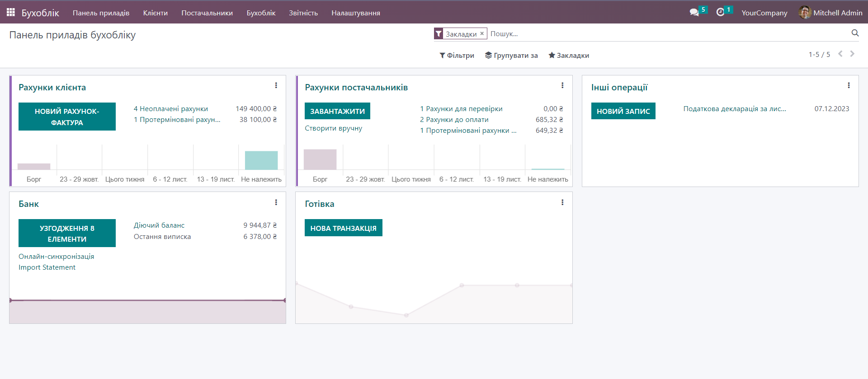Screen dimensions: 868x379
Task: Click the Не належить bar in customer chart
Action: pyautogui.click(x=261, y=160)
